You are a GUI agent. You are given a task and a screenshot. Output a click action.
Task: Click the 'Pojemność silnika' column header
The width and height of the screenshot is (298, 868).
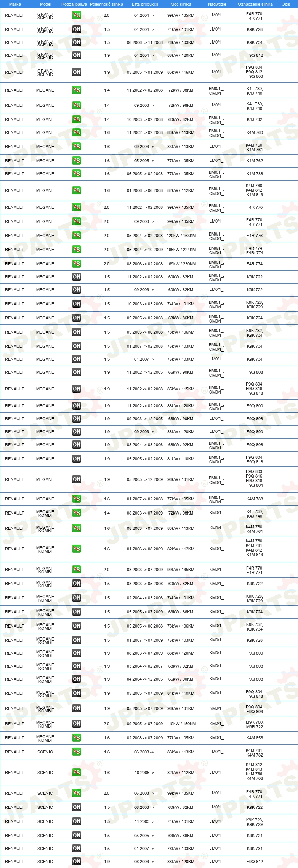106,4
